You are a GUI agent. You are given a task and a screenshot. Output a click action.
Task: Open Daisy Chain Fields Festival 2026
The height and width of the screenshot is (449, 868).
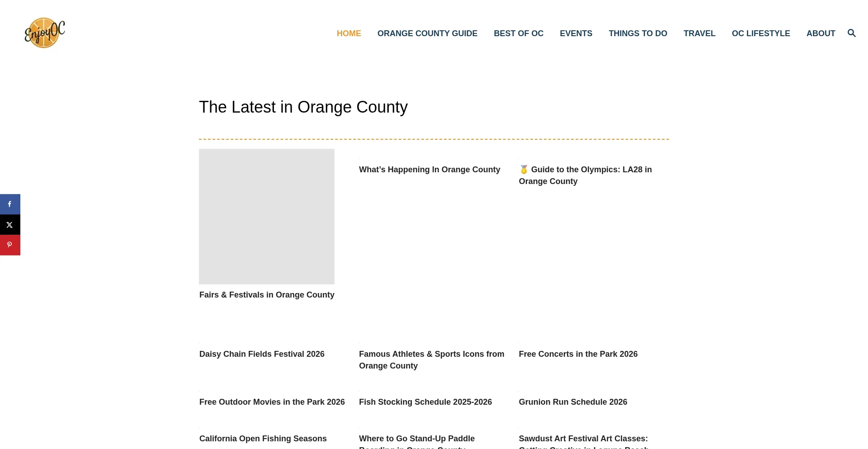point(262,354)
